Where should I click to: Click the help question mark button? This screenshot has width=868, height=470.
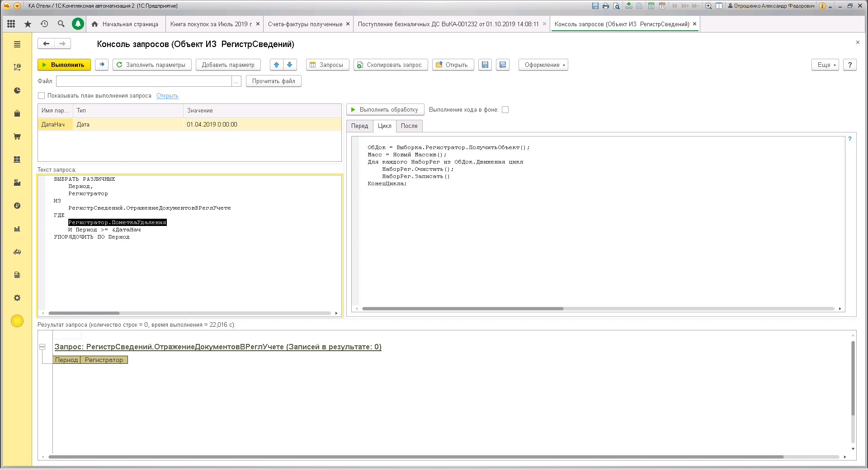(850, 65)
